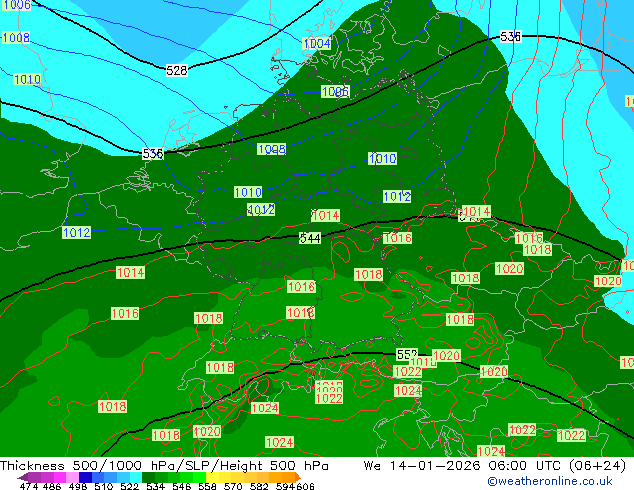Click legend value 534

point(155,486)
